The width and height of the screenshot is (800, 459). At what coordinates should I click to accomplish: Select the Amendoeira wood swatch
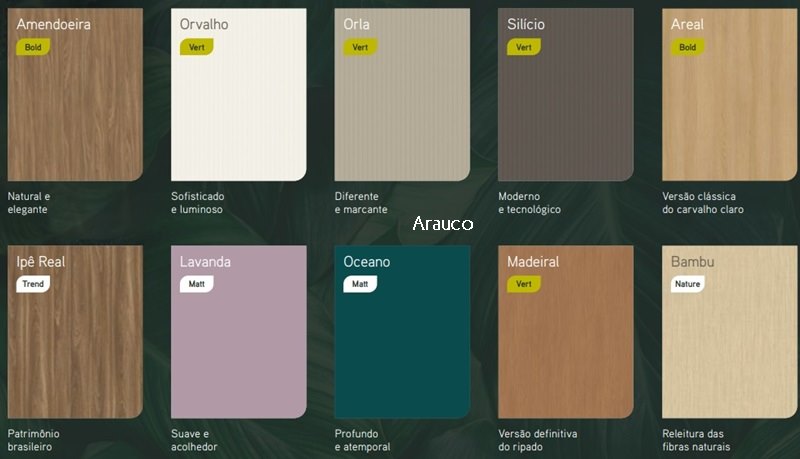(x=75, y=94)
